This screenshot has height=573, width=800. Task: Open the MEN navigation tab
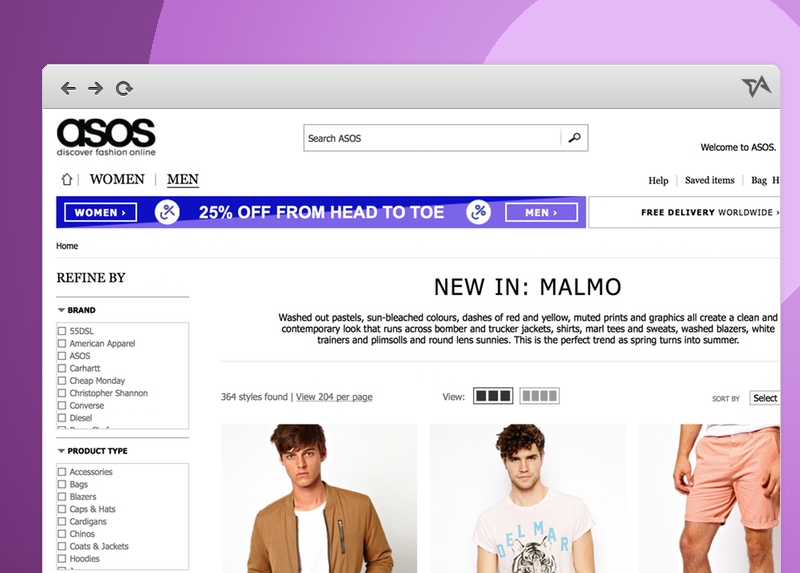(x=183, y=180)
